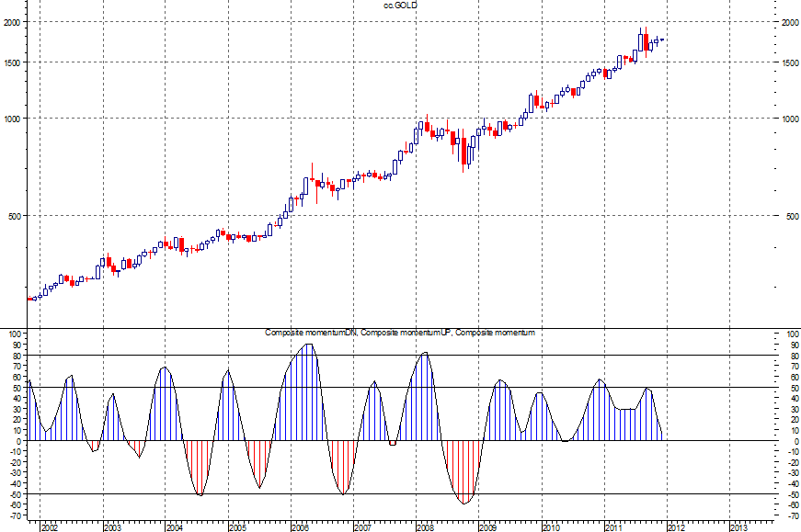Click the 500 price label on right axis
The width and height of the screenshot is (801, 532).
tap(793, 217)
